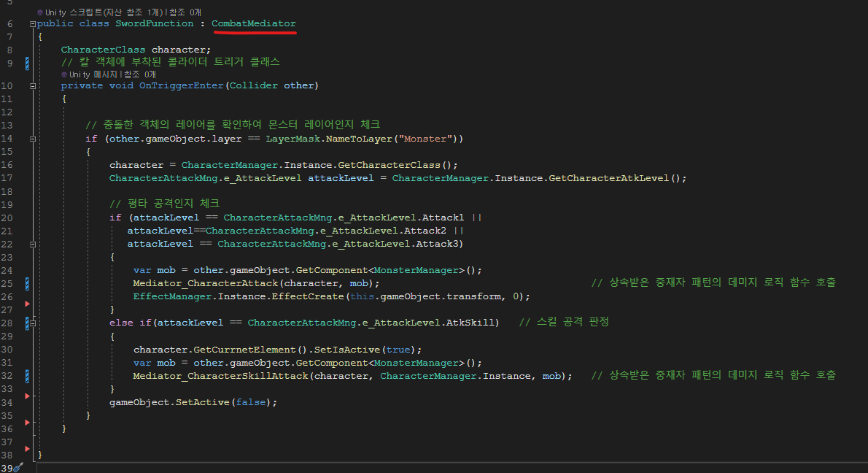Click the screwdriver quick actions icon at line 39
Screen dimensions: 868x473
point(19,467)
